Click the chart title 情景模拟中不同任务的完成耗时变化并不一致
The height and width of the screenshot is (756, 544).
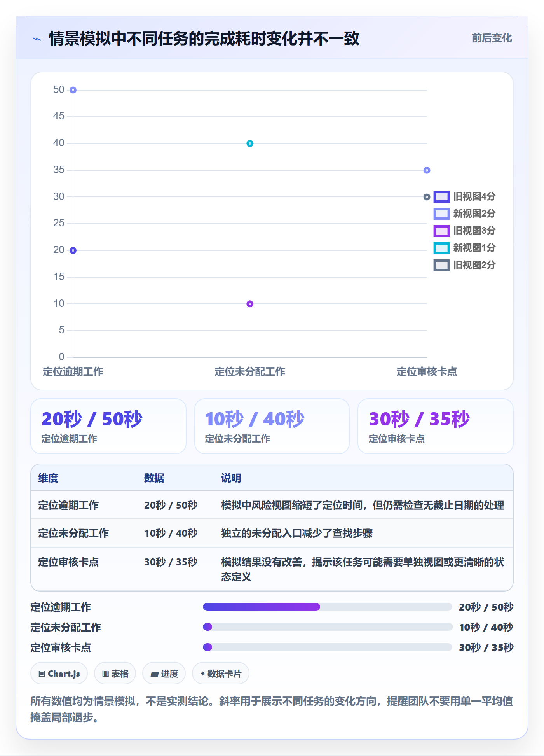[x=204, y=38]
